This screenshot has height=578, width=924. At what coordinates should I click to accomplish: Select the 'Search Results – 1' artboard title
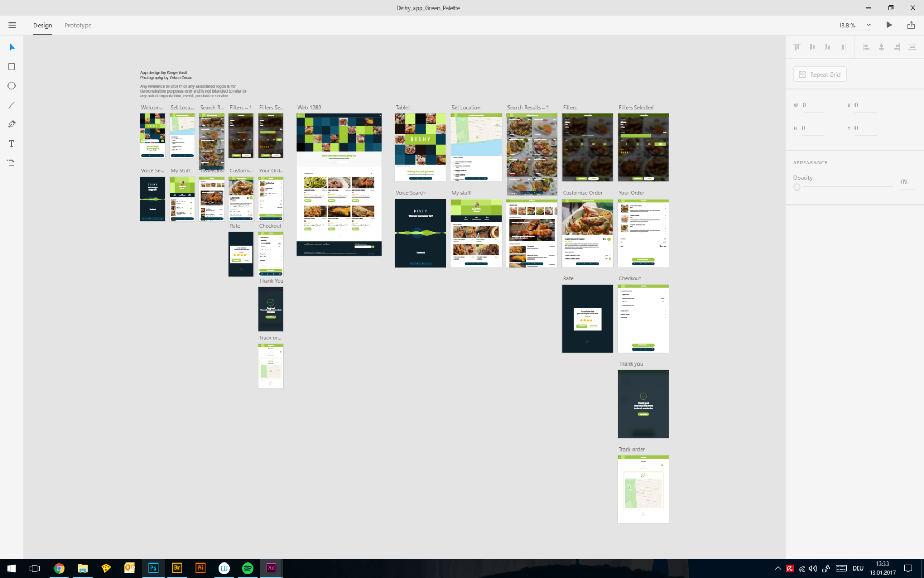528,108
